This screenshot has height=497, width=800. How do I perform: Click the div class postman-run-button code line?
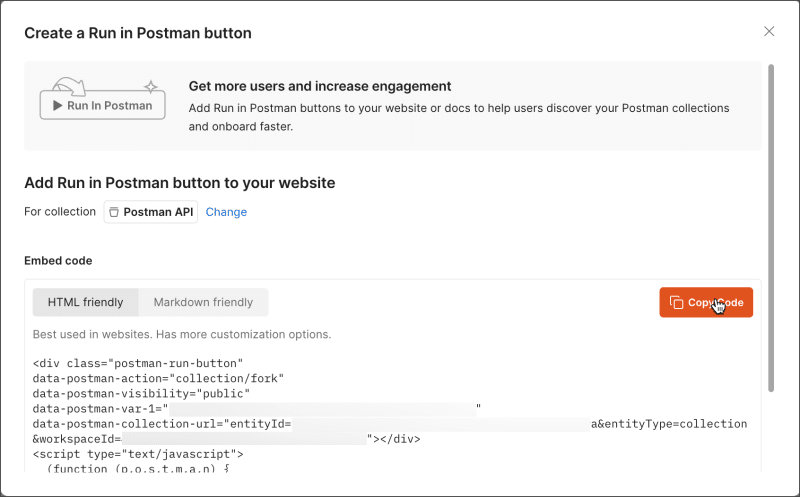pyautogui.click(x=138, y=363)
